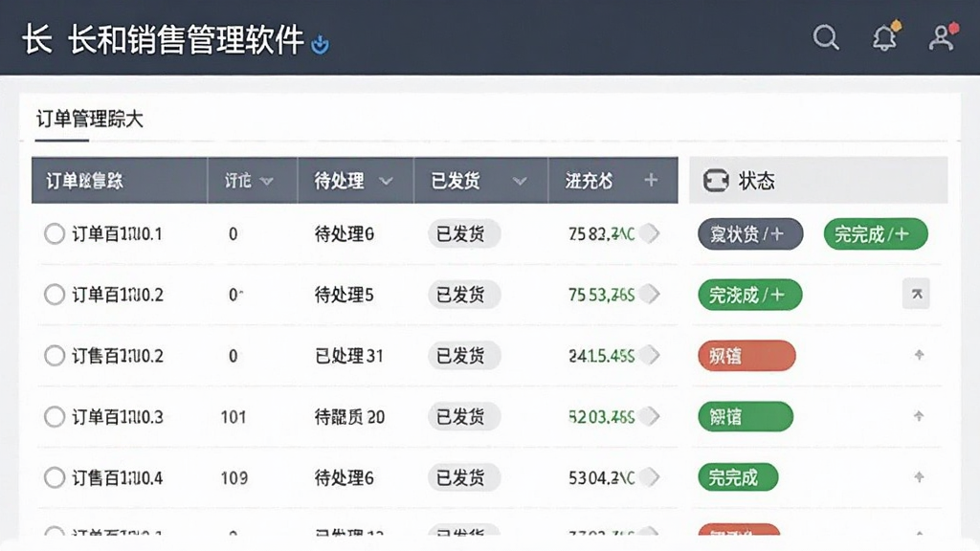
Task: Select radio button for 订售百1110.4
Action: tap(55, 478)
